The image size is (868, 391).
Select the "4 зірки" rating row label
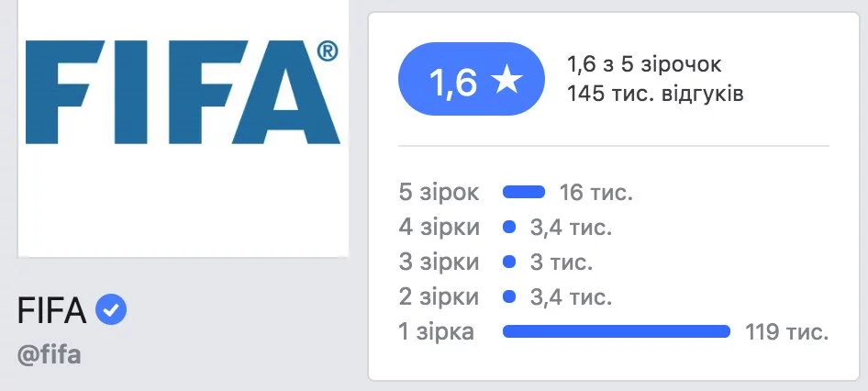(440, 227)
